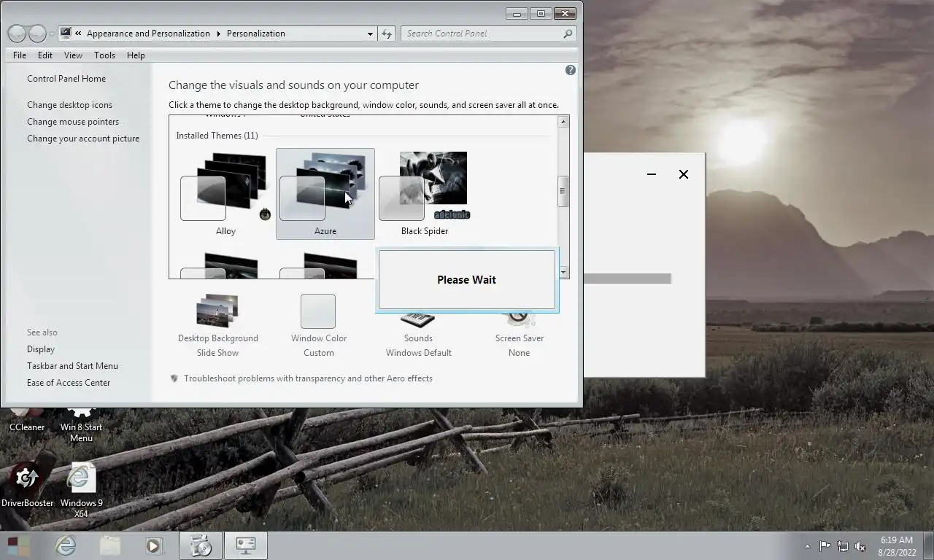Click the Installed Themes (11) heading

click(217, 136)
